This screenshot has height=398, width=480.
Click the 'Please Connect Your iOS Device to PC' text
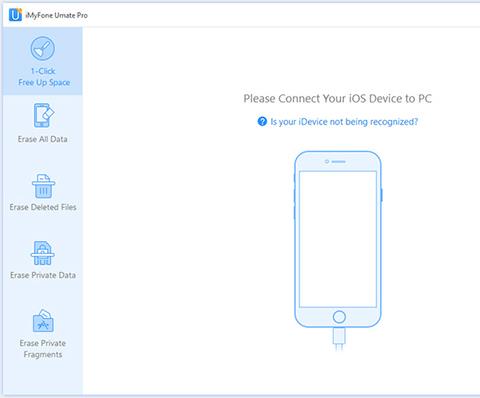337,99
